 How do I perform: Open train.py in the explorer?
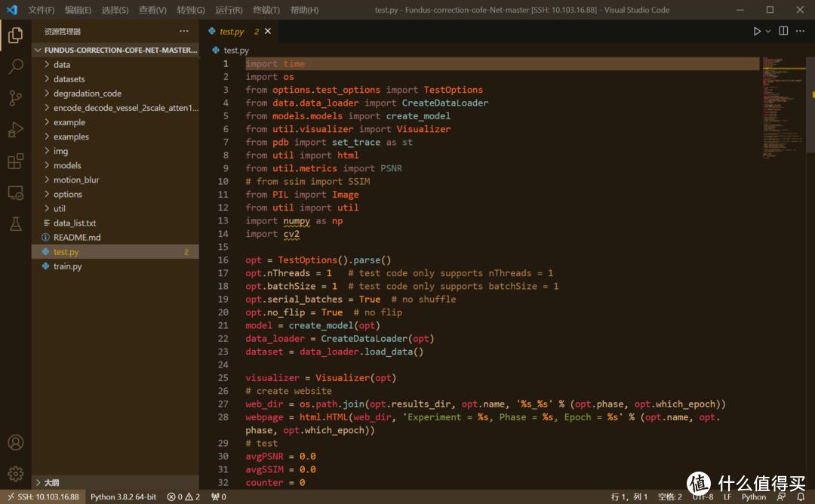pyautogui.click(x=67, y=266)
